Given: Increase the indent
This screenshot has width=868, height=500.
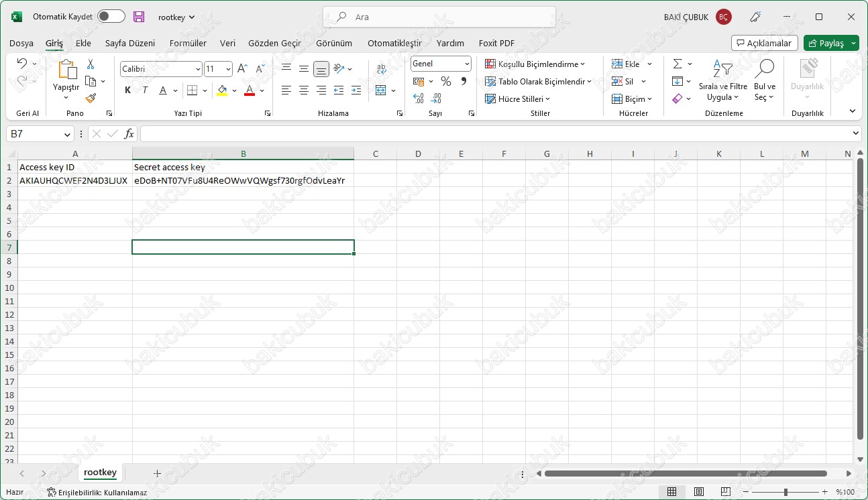Looking at the screenshot, I should 356,90.
